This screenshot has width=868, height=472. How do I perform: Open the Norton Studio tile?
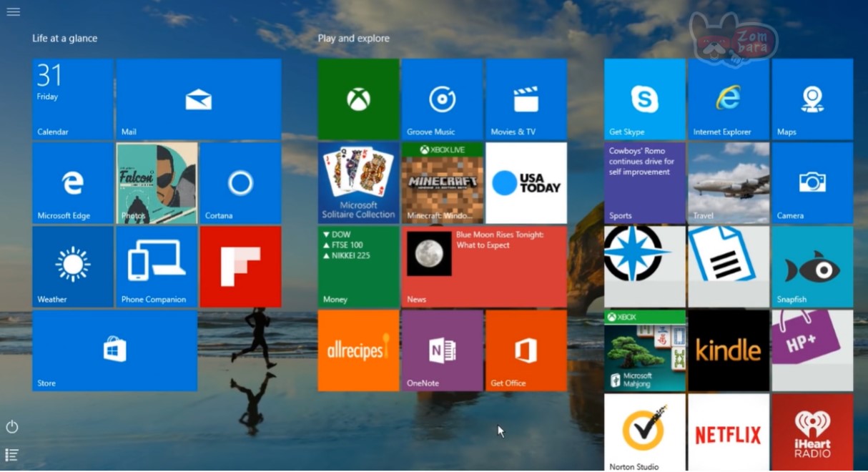(x=645, y=433)
